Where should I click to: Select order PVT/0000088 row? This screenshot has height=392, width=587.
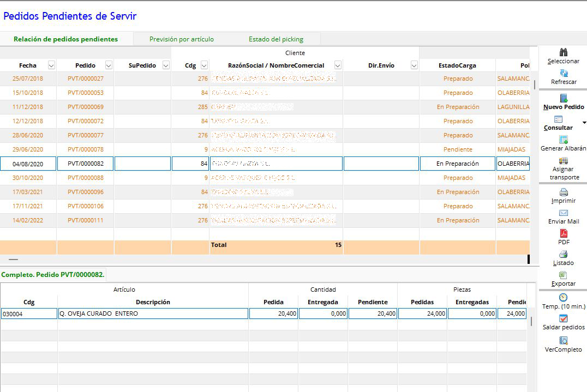86,178
